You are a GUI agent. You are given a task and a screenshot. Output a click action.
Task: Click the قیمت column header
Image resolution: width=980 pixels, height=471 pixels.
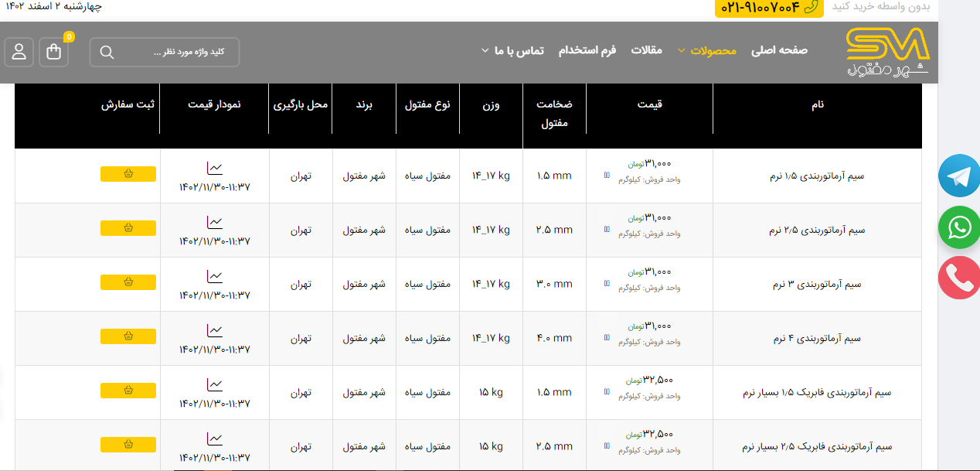click(x=649, y=104)
